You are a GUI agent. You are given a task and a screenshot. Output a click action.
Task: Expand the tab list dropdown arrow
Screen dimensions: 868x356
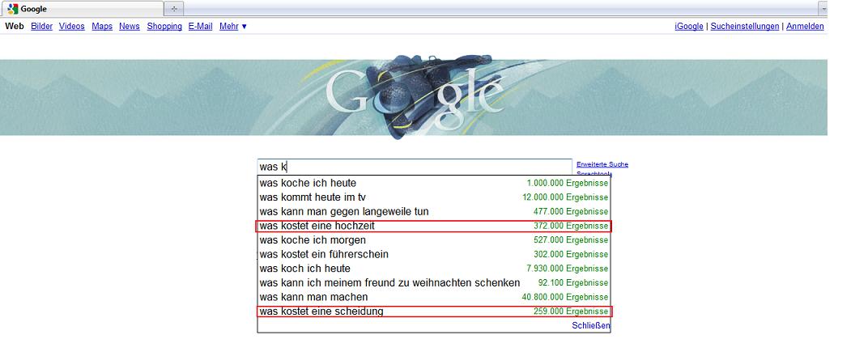pyautogui.click(x=823, y=9)
